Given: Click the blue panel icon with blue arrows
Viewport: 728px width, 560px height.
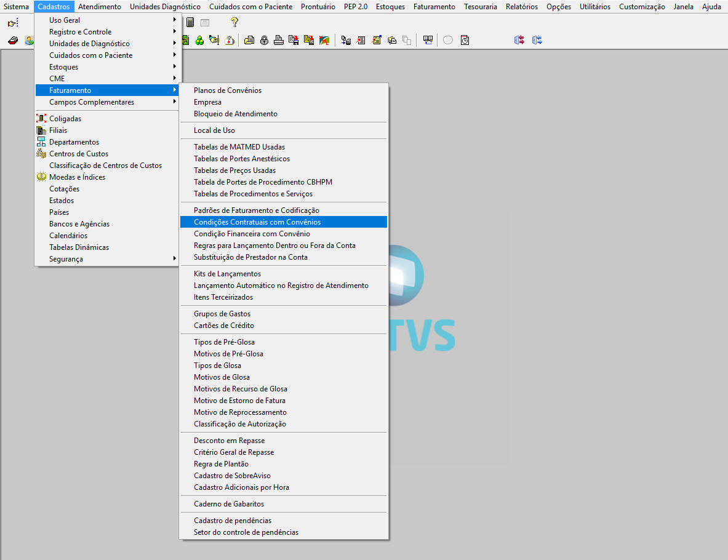Looking at the screenshot, I should click(537, 41).
